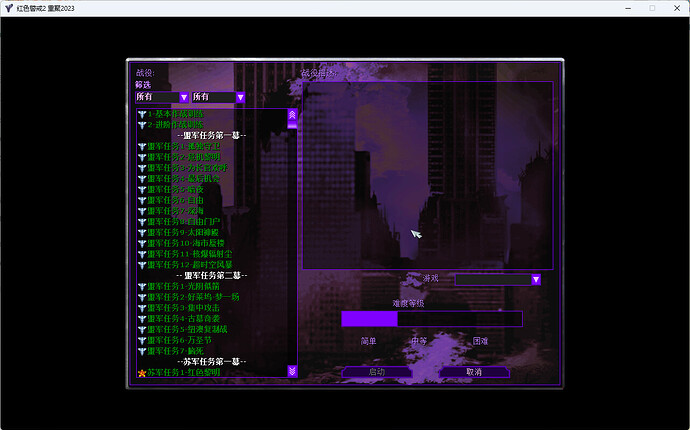
Task: Click the Allied icon next to 盟军任务8-自由门户
Action: (x=142, y=222)
